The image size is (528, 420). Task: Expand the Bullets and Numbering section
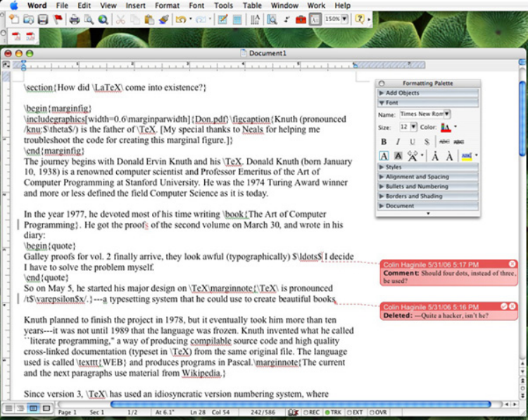[x=428, y=186]
